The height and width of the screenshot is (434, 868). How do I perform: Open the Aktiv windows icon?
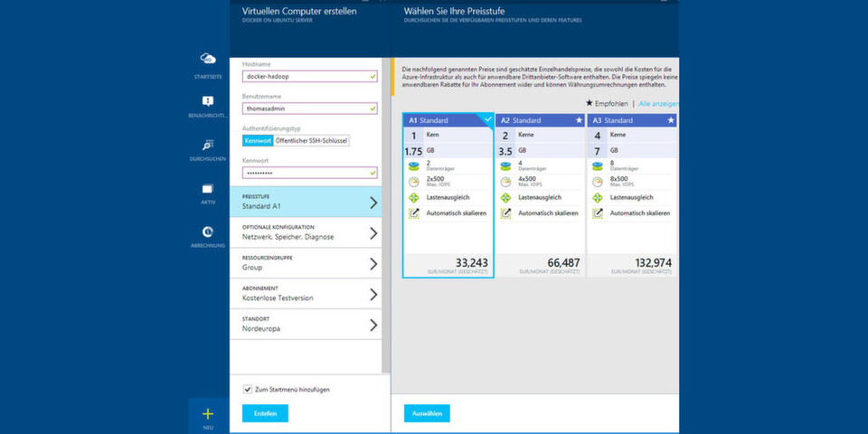208,189
